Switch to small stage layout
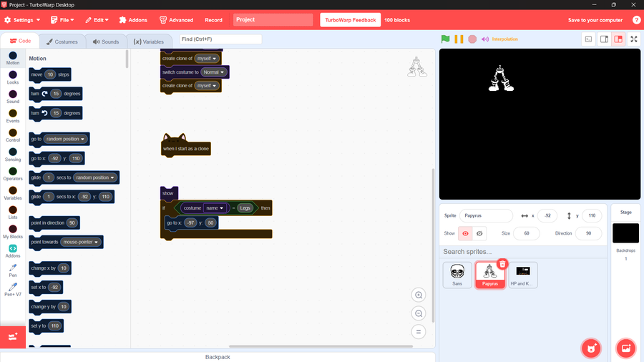Screen dimensions: 644x362 [x=604, y=39]
